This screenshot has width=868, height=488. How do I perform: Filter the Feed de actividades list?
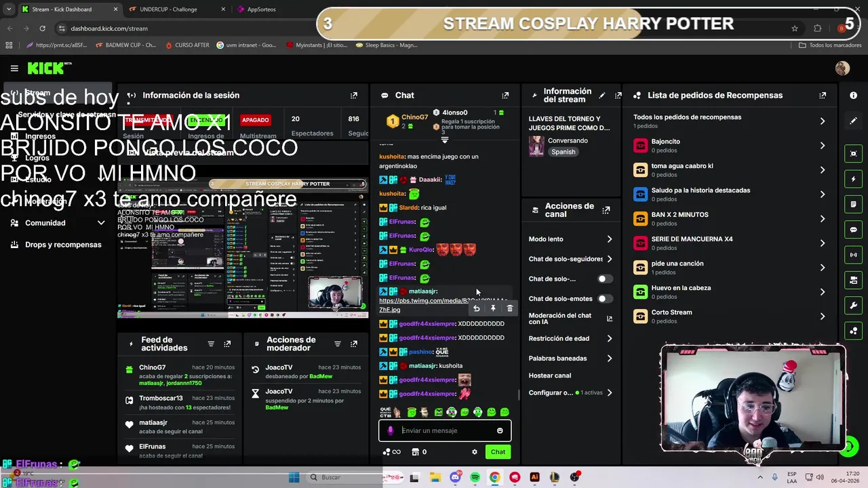[211, 344]
